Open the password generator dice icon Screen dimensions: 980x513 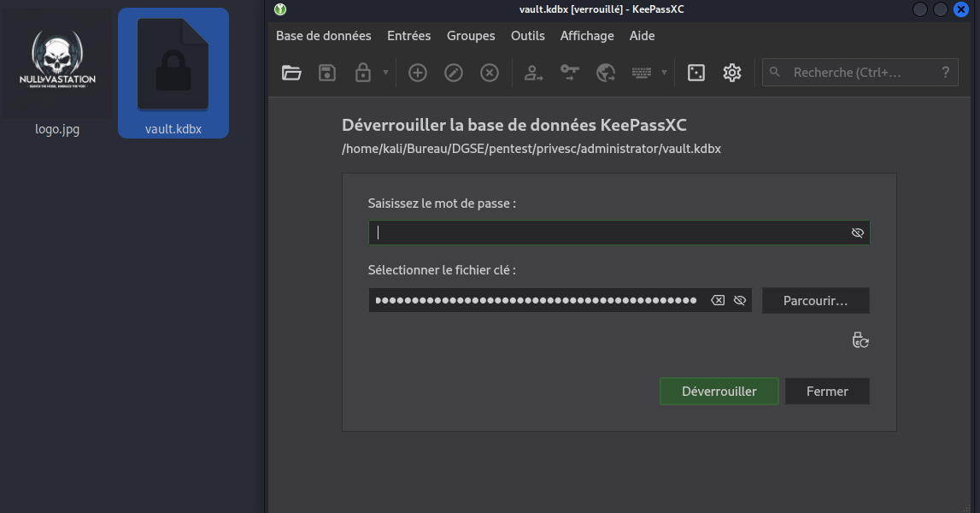point(696,73)
